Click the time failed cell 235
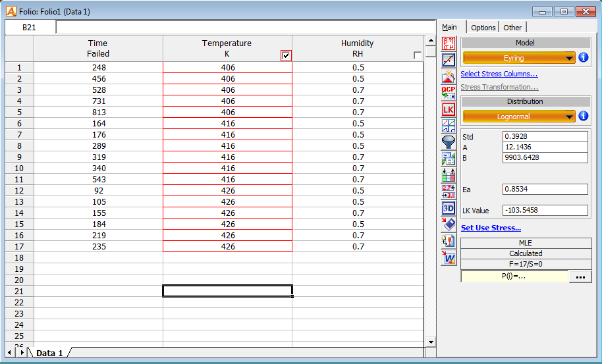 coord(98,247)
